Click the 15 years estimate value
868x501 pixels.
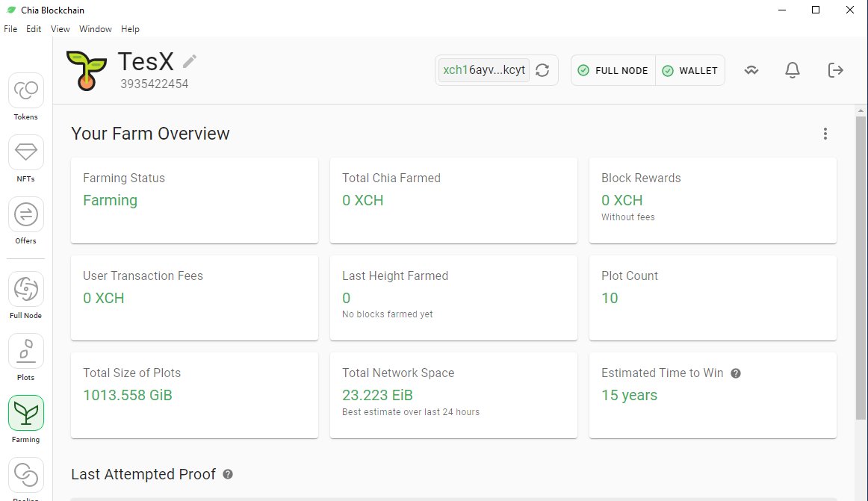pyautogui.click(x=630, y=395)
